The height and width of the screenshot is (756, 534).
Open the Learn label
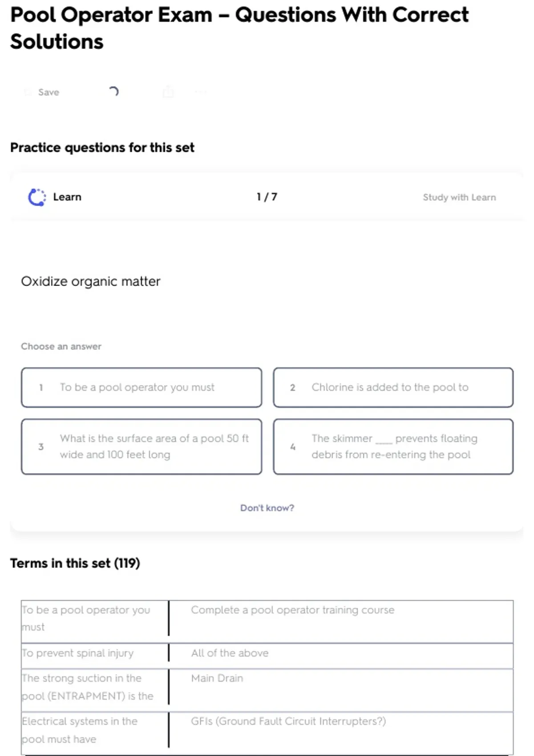pyautogui.click(x=67, y=197)
